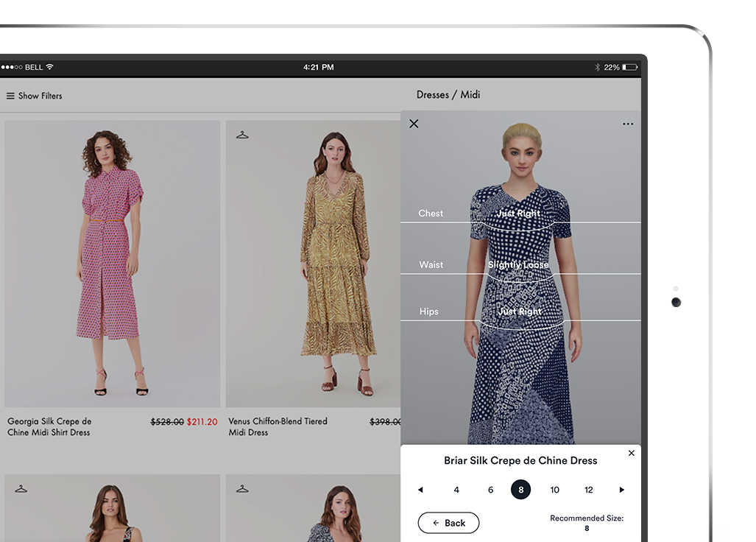The width and height of the screenshot is (756, 542).
Task: Open Georgia Silk Crepe de Chine dress image
Action: pos(113,264)
